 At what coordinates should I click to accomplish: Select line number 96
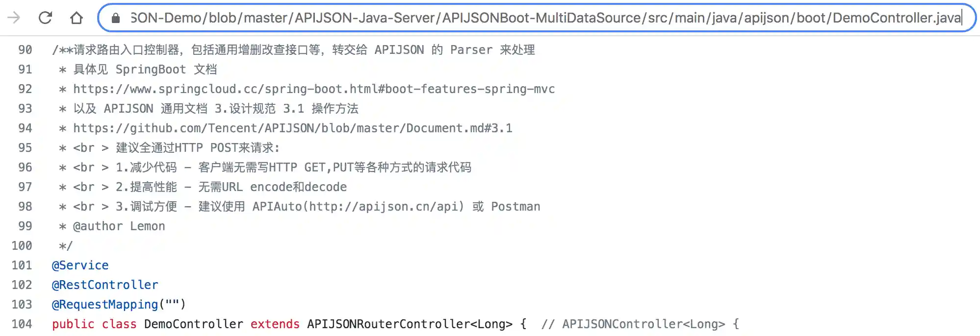pos(25,168)
